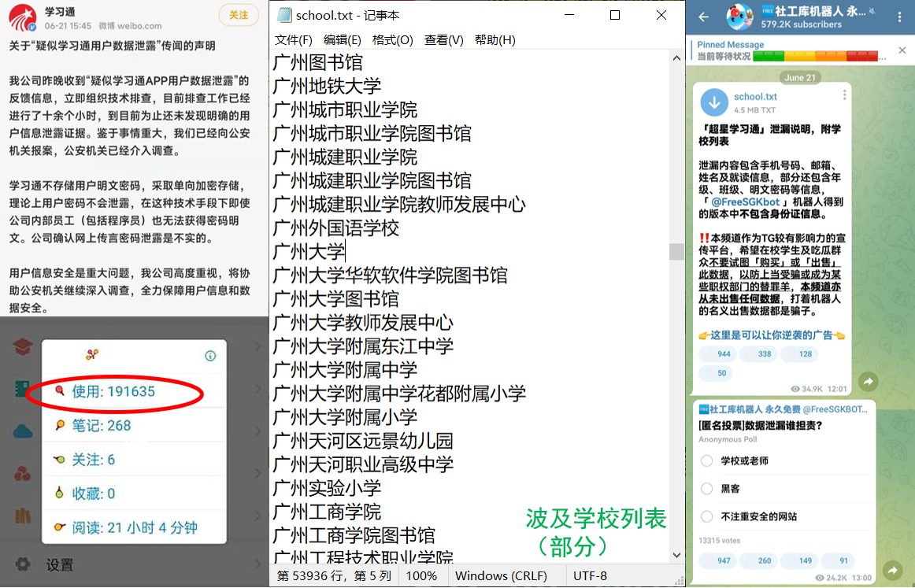Click the 128 reaction on school.txt post

coord(799,354)
